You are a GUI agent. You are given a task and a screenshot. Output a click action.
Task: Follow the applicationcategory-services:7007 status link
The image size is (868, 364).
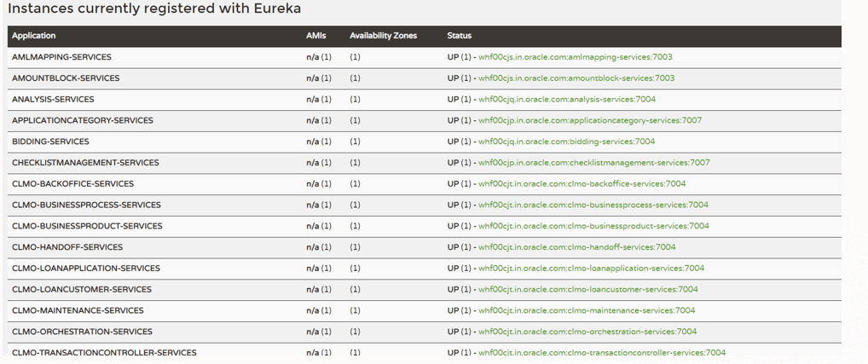[590, 120]
